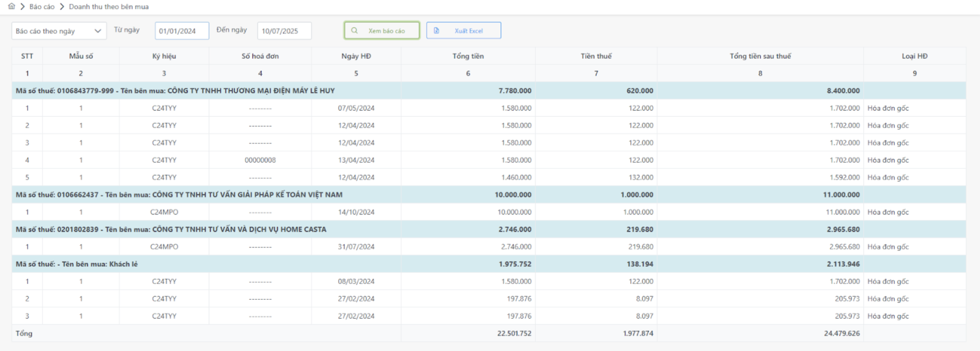Screen dimensions: 980x351
Task: Click the 'Số hoá đơn' column header
Action: (260, 56)
